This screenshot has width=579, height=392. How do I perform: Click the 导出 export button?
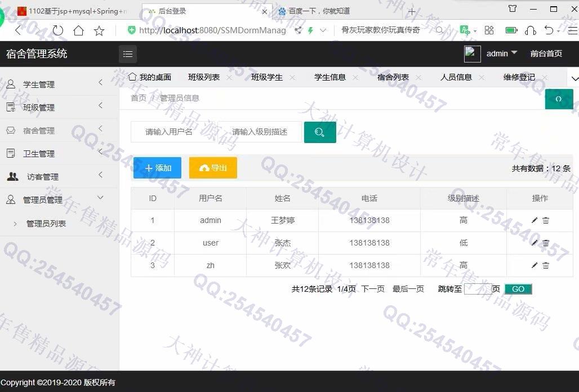213,168
